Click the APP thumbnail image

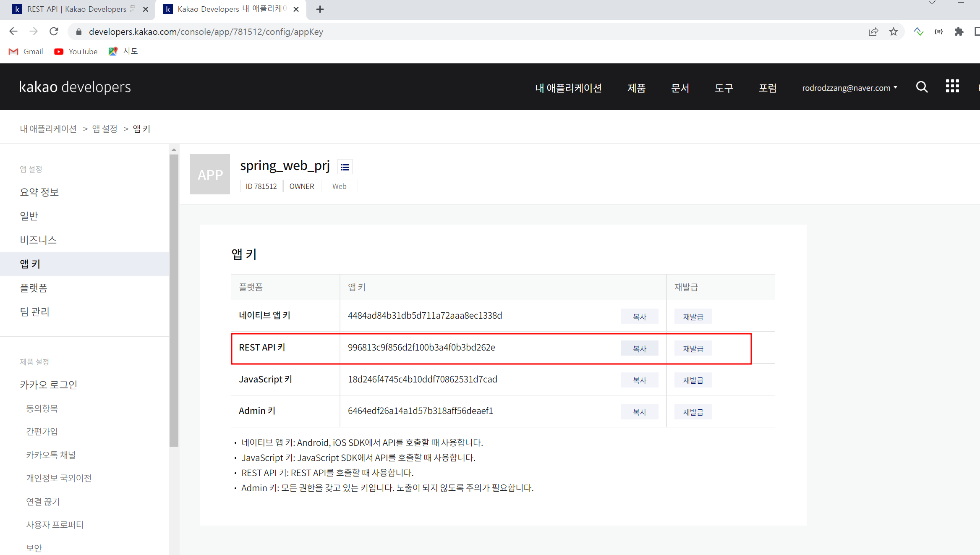pos(210,174)
